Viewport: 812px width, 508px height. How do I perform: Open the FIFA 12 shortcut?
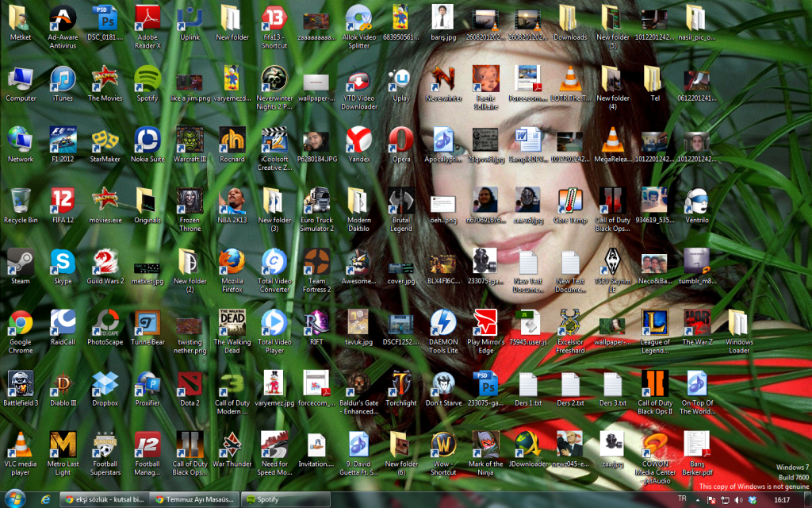(63, 201)
